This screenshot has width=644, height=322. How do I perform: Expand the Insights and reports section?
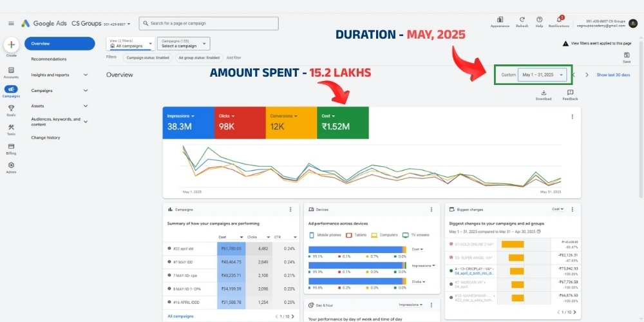point(86,75)
